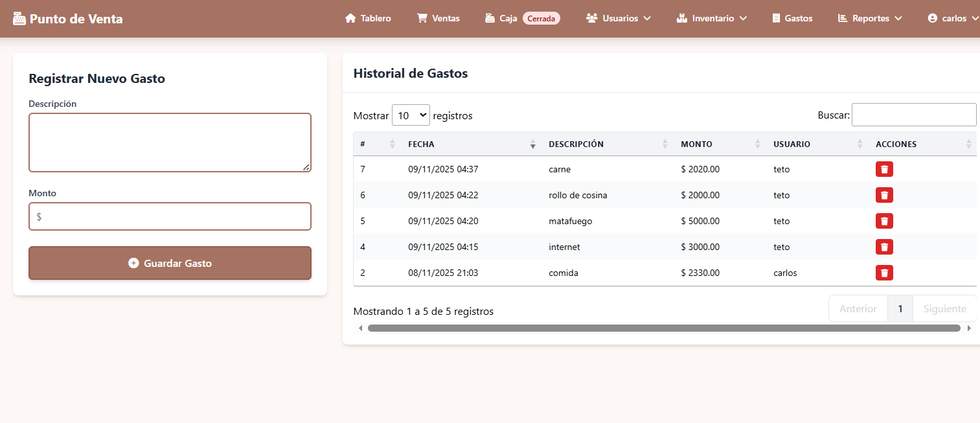The height and width of the screenshot is (423, 980).
Task: Click the Punto de Venta cash register logo
Action: tap(18, 17)
